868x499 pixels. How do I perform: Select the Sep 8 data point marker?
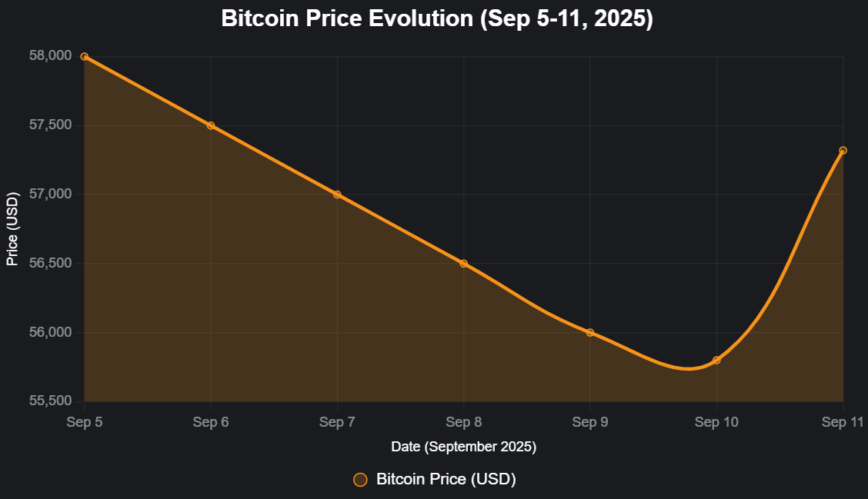[x=463, y=264]
